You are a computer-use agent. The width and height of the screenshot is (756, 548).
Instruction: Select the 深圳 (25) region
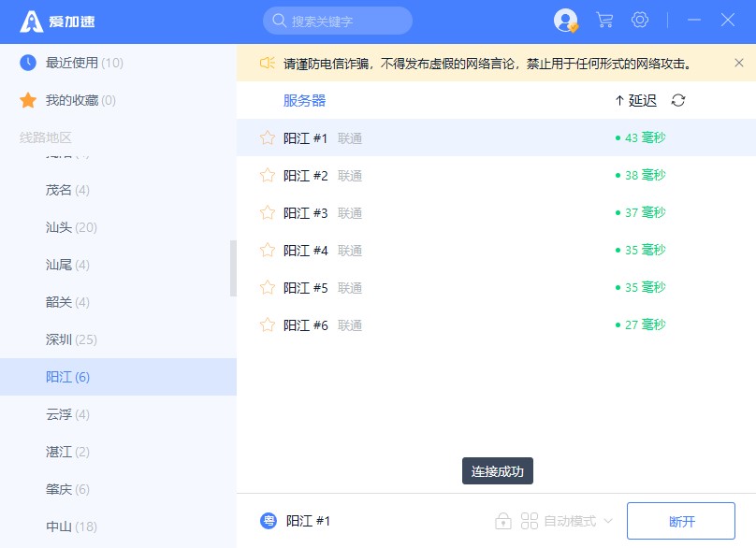[71, 339]
